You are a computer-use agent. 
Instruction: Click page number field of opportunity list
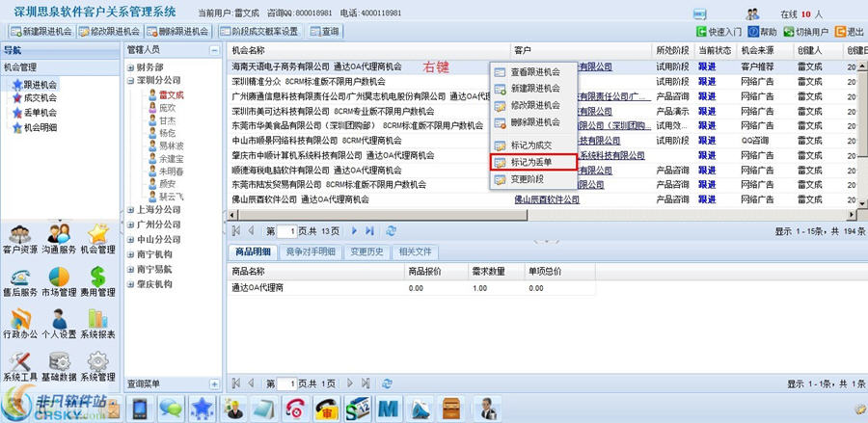click(286, 231)
